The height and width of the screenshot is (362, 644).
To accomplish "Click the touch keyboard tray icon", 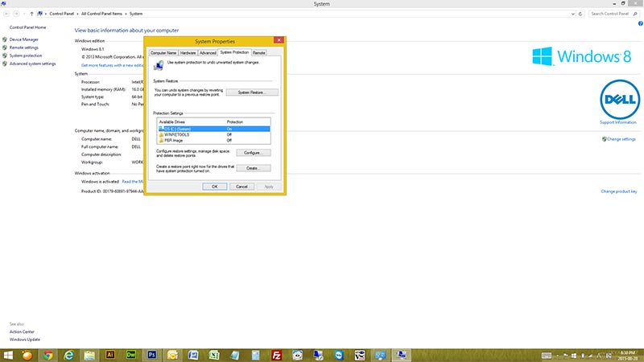I will (547, 356).
